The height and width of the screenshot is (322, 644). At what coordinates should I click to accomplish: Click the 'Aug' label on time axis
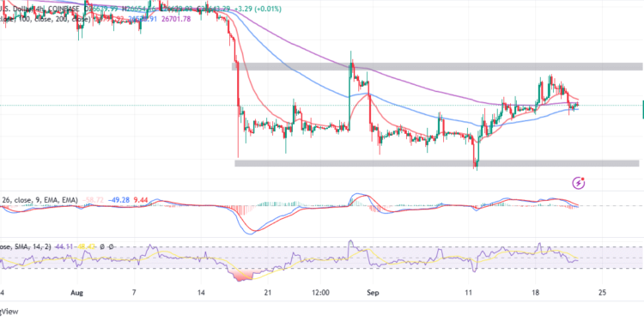pyautogui.click(x=76, y=293)
